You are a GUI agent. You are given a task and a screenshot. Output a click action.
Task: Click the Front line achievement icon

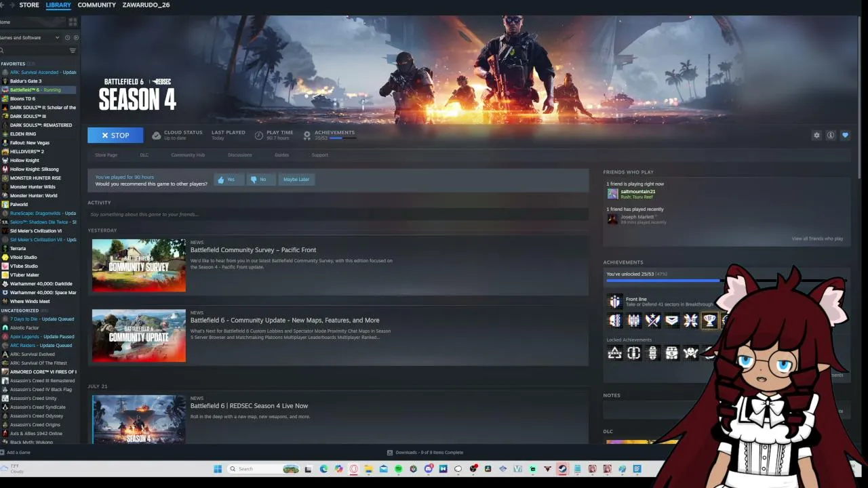(x=614, y=302)
